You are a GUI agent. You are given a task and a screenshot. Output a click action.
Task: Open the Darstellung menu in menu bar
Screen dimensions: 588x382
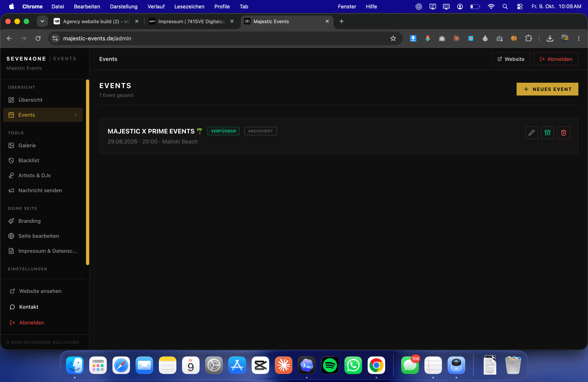click(124, 6)
